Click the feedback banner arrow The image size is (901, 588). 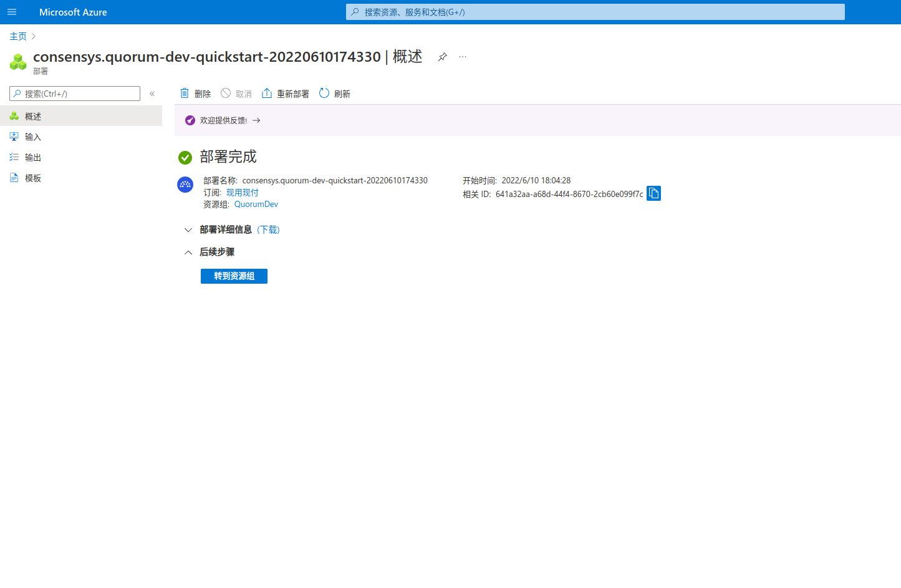click(x=256, y=120)
